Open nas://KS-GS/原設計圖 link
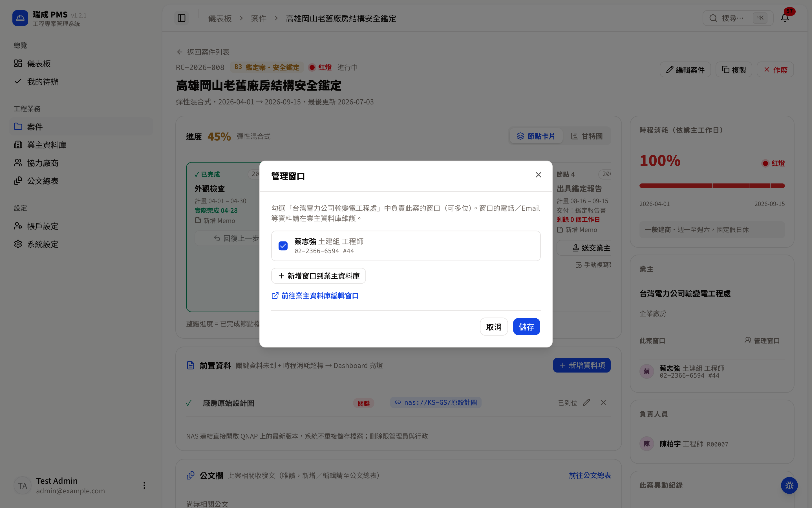The width and height of the screenshot is (812, 508). [x=436, y=402]
